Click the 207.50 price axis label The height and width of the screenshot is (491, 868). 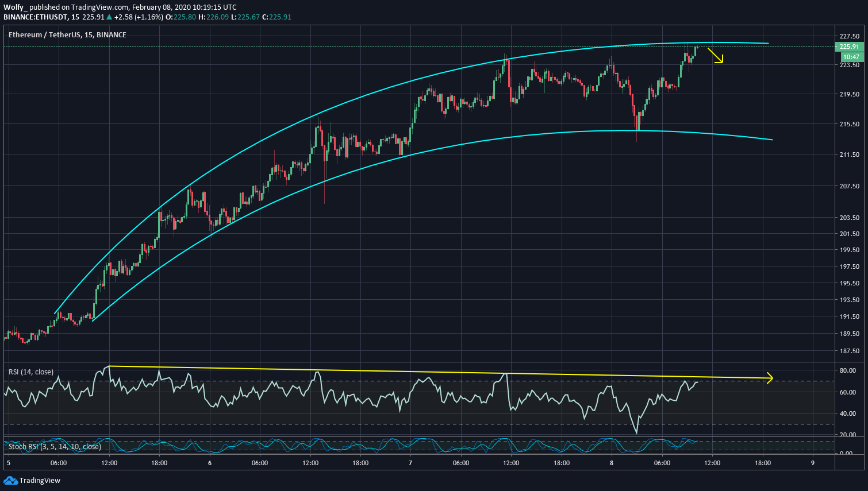[x=849, y=186]
